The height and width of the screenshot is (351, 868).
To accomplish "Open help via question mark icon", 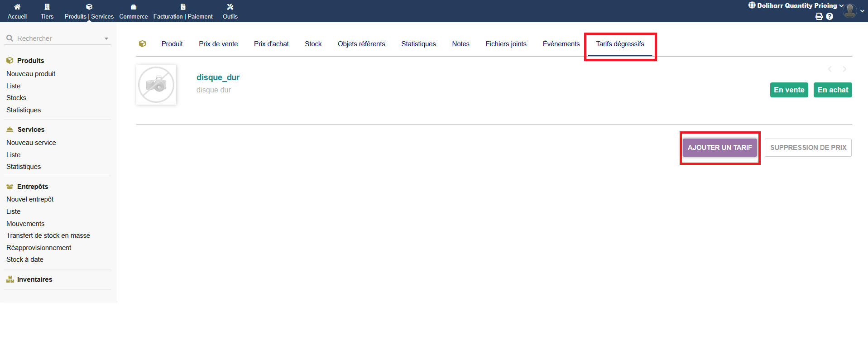I will (830, 16).
